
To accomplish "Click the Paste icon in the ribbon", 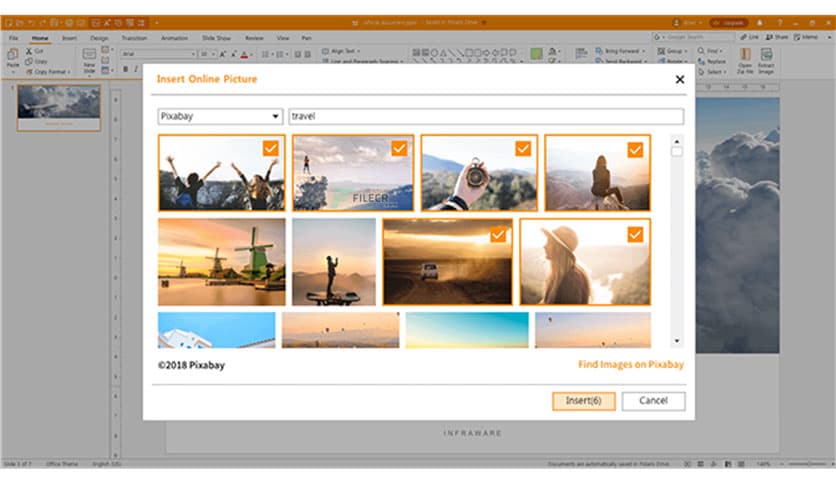I will pos(12,55).
